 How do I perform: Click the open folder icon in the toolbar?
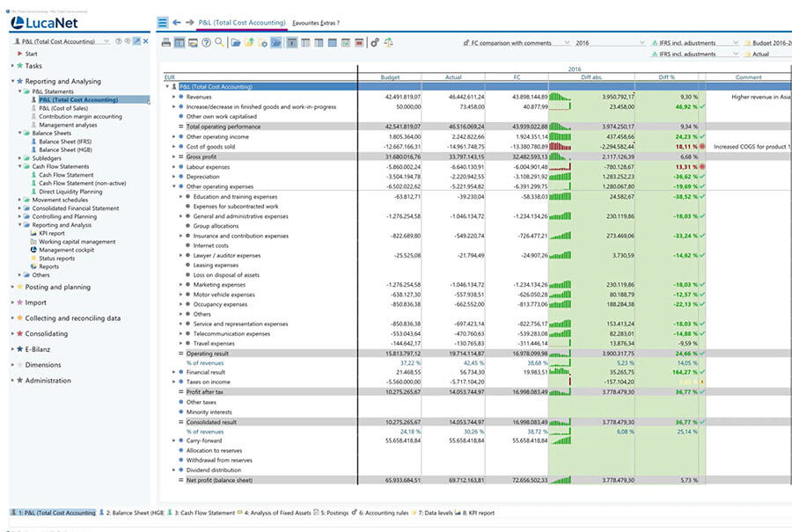[x=235, y=42]
